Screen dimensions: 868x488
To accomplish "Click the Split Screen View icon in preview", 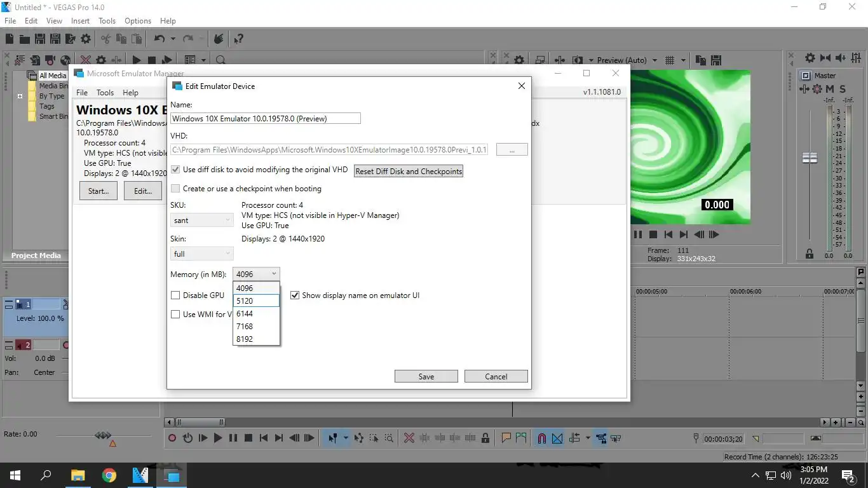I will (x=577, y=60).
